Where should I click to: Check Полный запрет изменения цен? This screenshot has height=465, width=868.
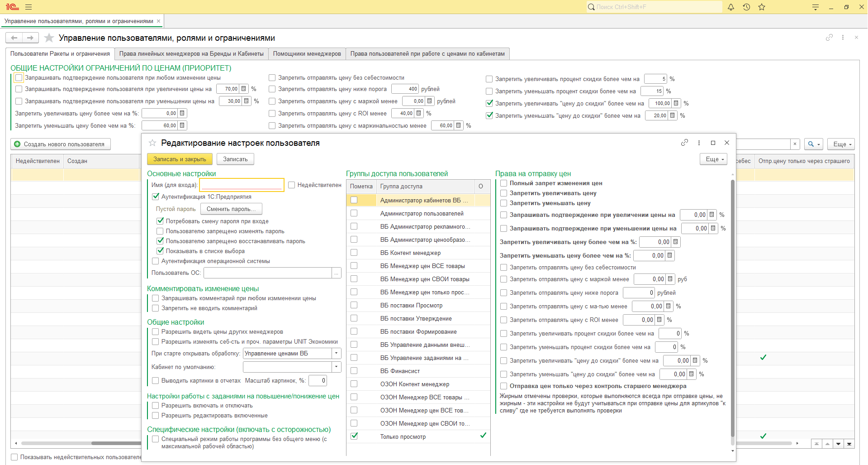(x=504, y=183)
